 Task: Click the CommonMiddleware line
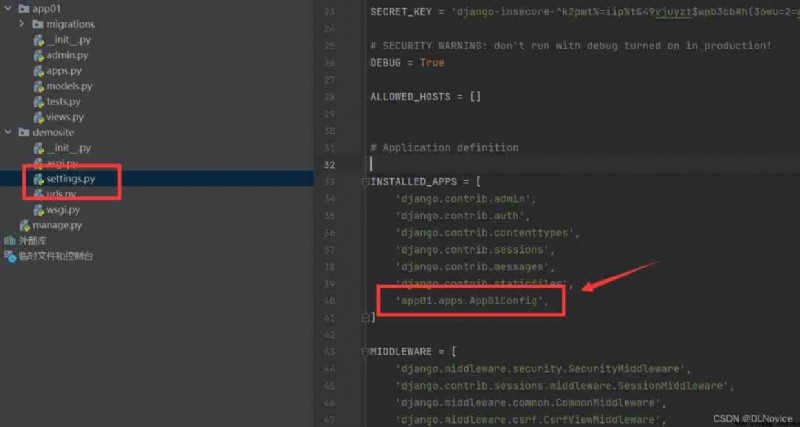[x=531, y=403]
